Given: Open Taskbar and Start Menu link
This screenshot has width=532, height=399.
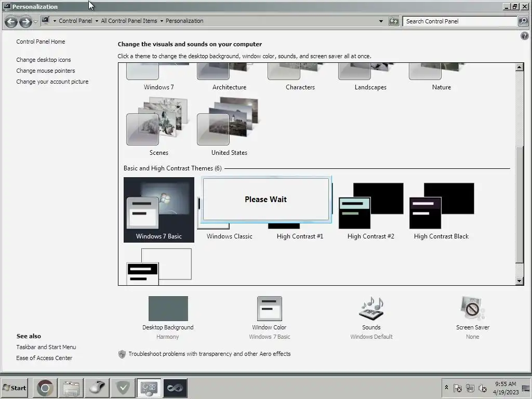Looking at the screenshot, I should (x=46, y=347).
